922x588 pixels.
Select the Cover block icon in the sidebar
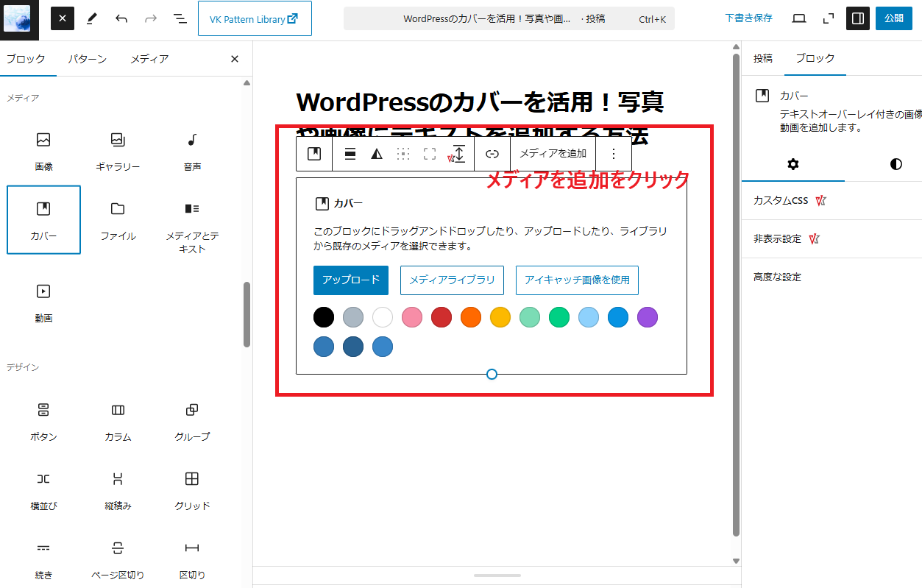pos(43,220)
